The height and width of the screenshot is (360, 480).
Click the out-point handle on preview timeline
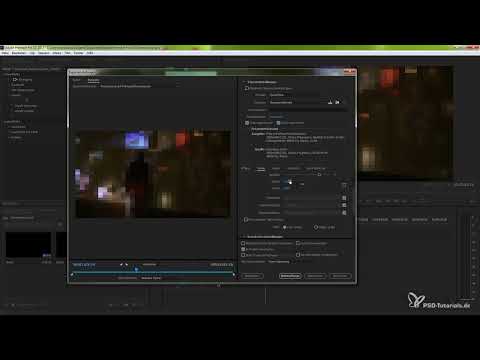(x=234, y=274)
